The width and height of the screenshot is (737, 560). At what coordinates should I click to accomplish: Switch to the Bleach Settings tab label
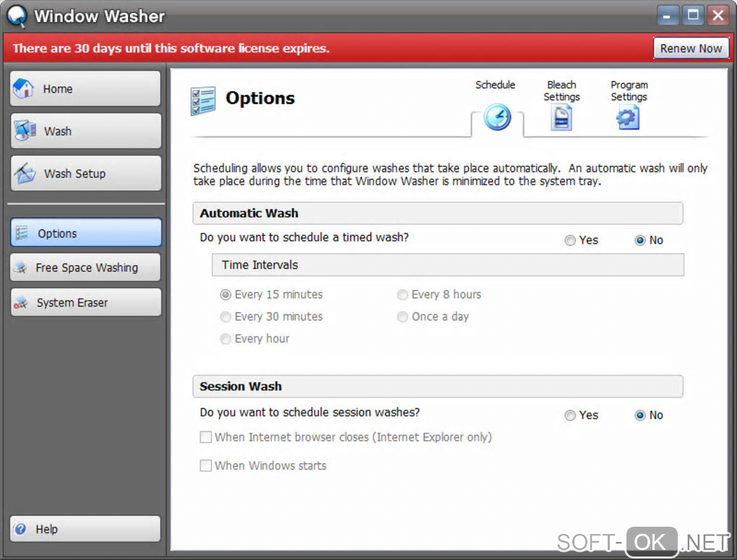pos(561,91)
